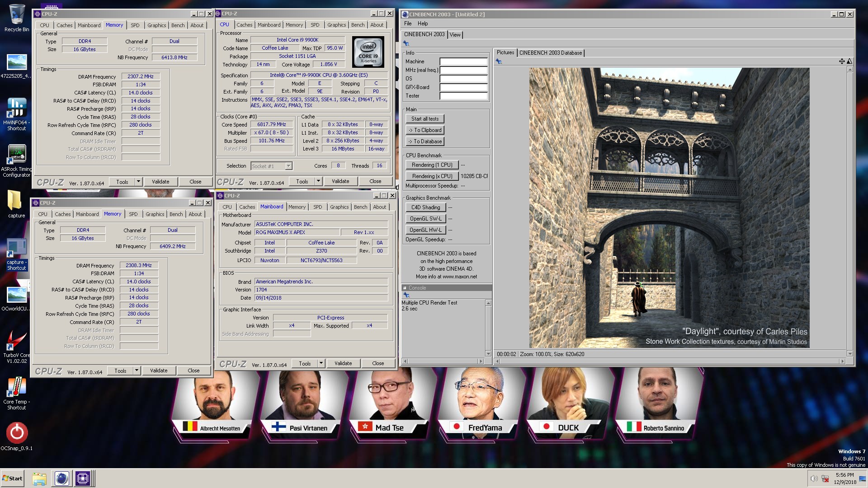The image size is (868, 488).
Task: Open the Start menu
Action: pos(12,479)
